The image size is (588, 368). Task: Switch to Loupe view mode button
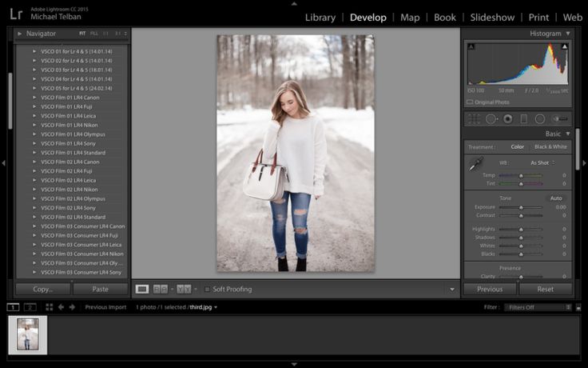(142, 289)
